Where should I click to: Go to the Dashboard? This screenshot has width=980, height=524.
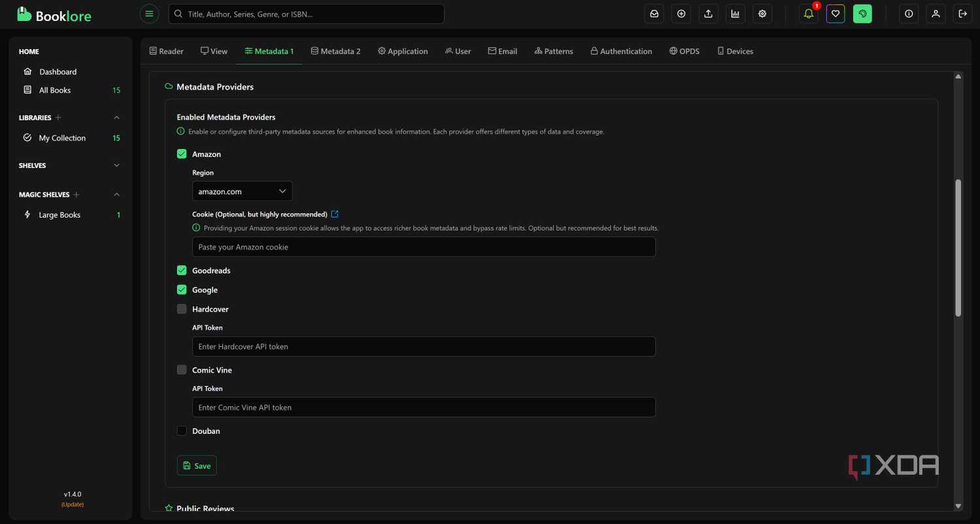click(58, 72)
